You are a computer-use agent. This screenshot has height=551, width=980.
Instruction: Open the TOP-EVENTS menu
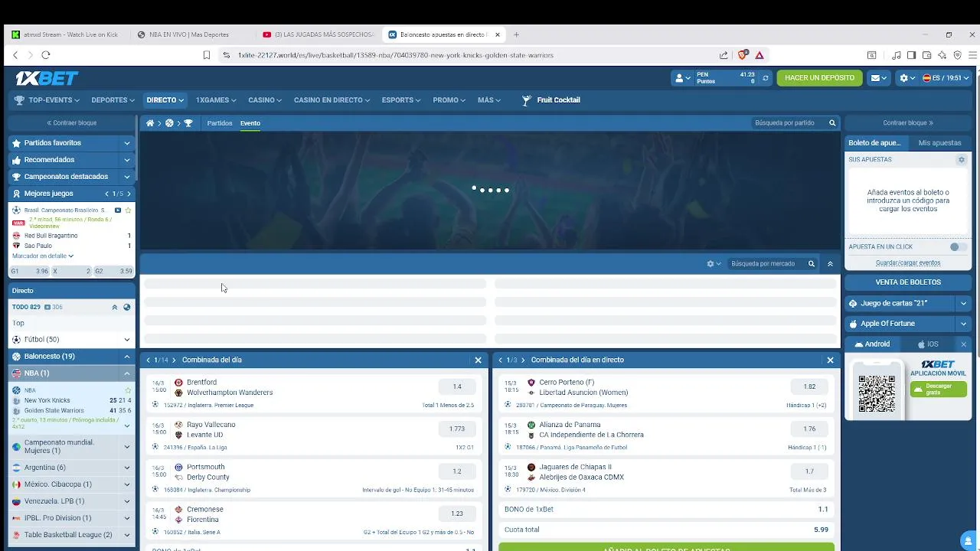pyautogui.click(x=47, y=100)
